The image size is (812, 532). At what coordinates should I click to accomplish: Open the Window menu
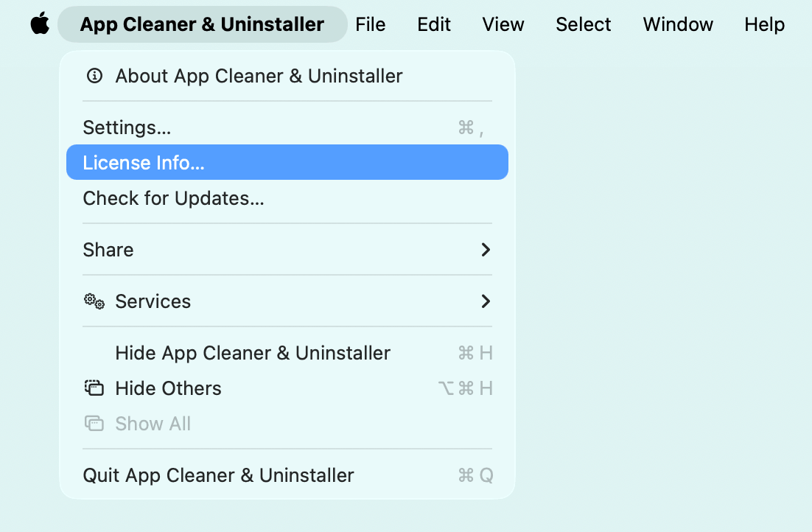(677, 24)
